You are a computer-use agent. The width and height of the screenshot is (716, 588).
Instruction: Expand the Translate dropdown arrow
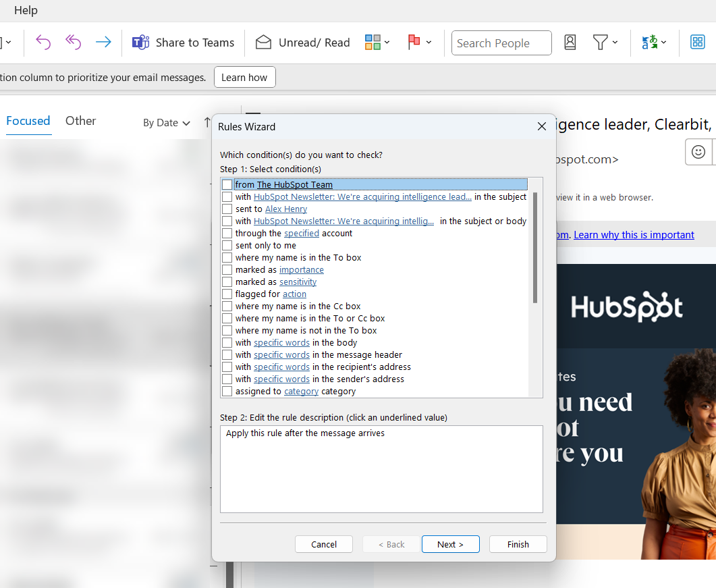pyautogui.click(x=663, y=43)
